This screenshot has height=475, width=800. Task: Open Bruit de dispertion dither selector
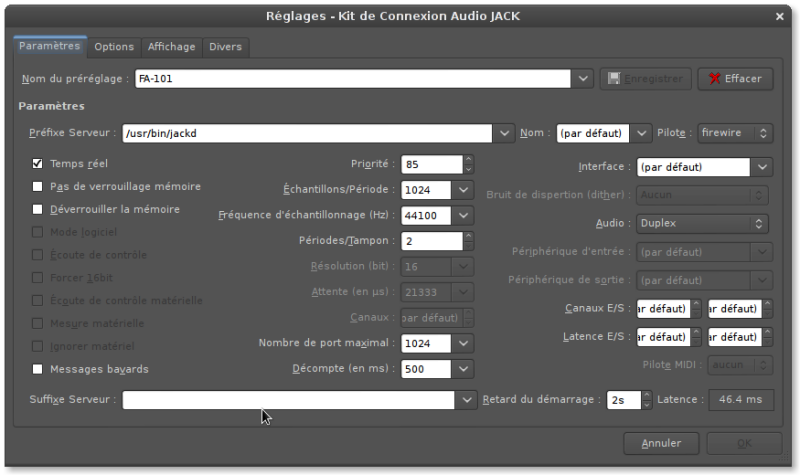(x=703, y=195)
